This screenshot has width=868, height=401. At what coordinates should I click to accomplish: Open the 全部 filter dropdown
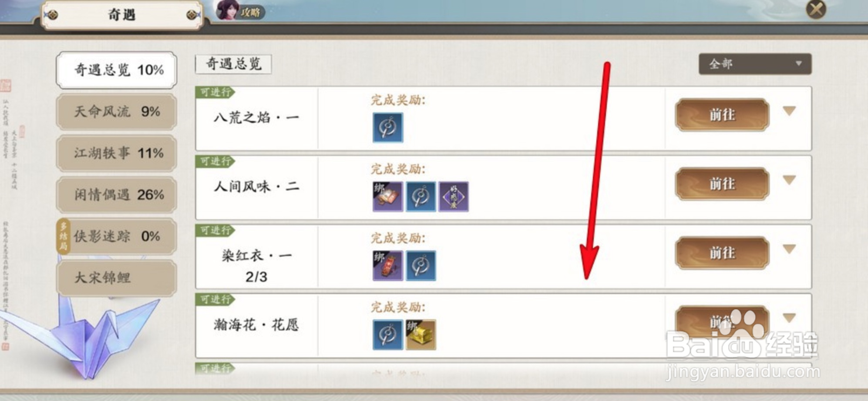pyautogui.click(x=755, y=64)
